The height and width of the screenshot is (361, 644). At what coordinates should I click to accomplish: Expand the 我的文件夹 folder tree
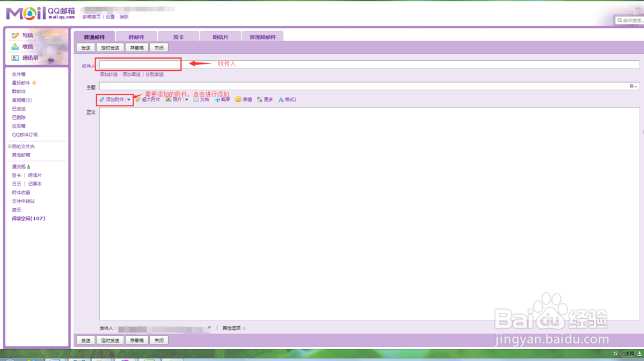[x=10, y=146]
